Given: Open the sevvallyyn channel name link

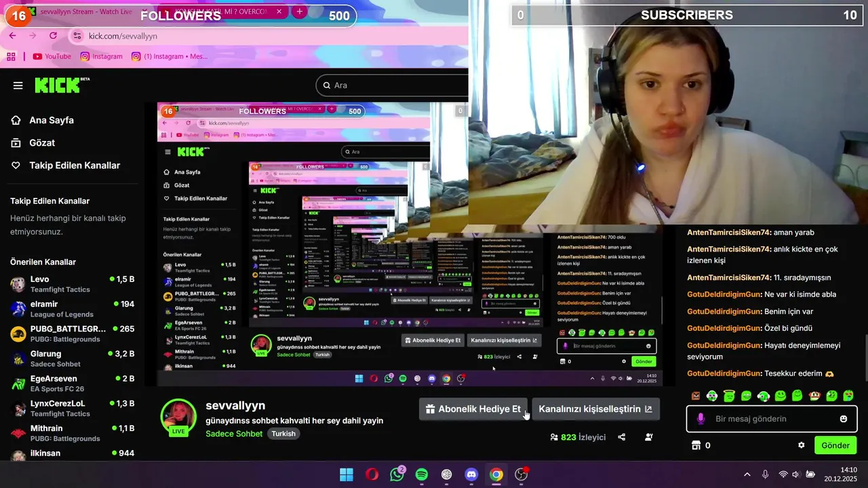Looking at the screenshot, I should pyautogui.click(x=235, y=405).
